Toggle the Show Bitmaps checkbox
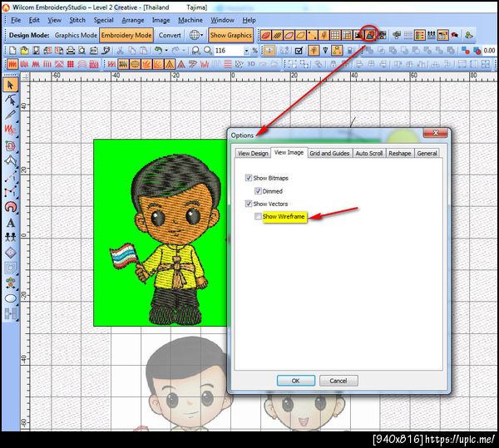 (x=249, y=178)
